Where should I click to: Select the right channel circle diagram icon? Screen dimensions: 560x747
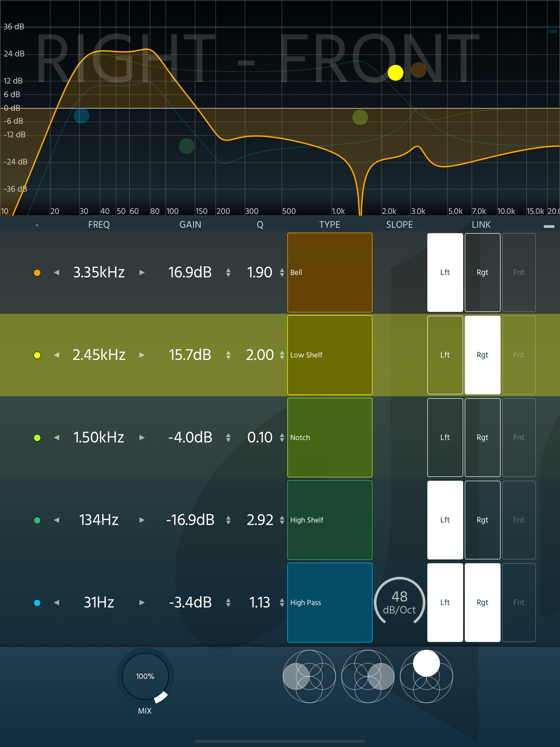pyautogui.click(x=368, y=676)
